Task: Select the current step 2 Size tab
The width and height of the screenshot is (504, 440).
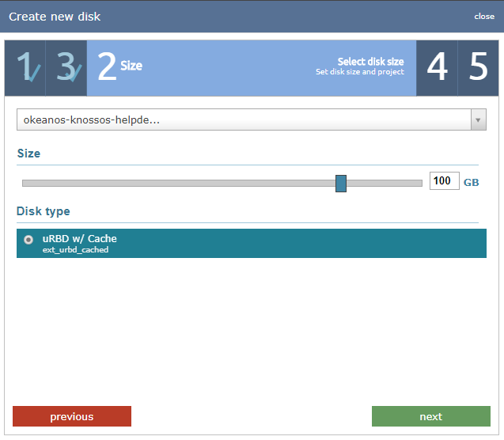Action: 119,67
